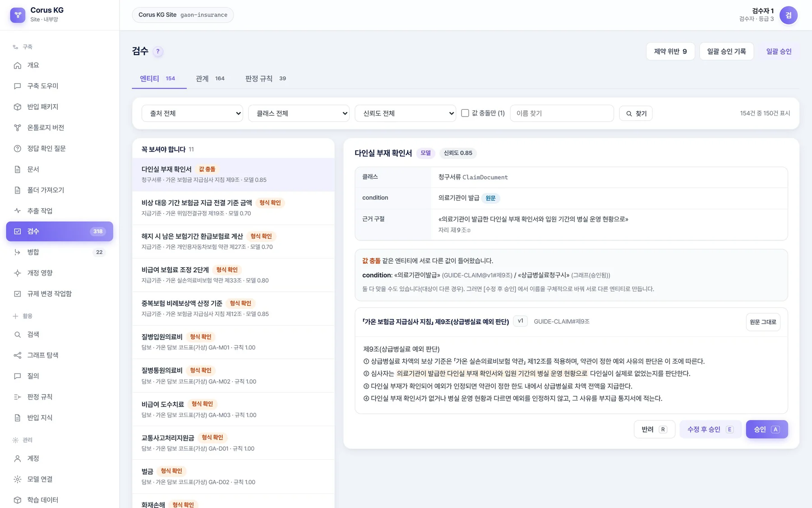Image resolution: width=812 pixels, height=508 pixels.
Task: Select the 중복보험 비례보상액 산정 기준 row
Action: pos(233,309)
